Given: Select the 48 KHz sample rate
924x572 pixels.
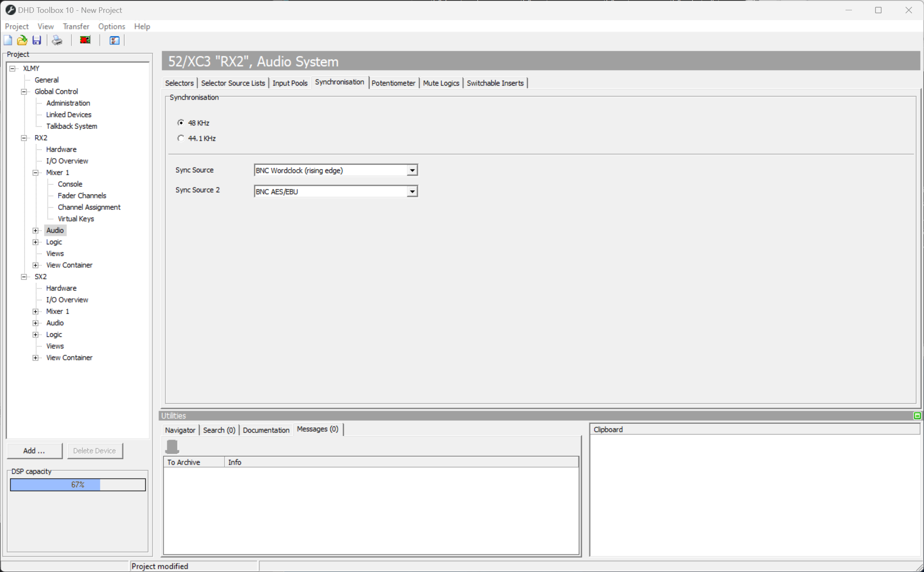Looking at the screenshot, I should click(x=181, y=123).
